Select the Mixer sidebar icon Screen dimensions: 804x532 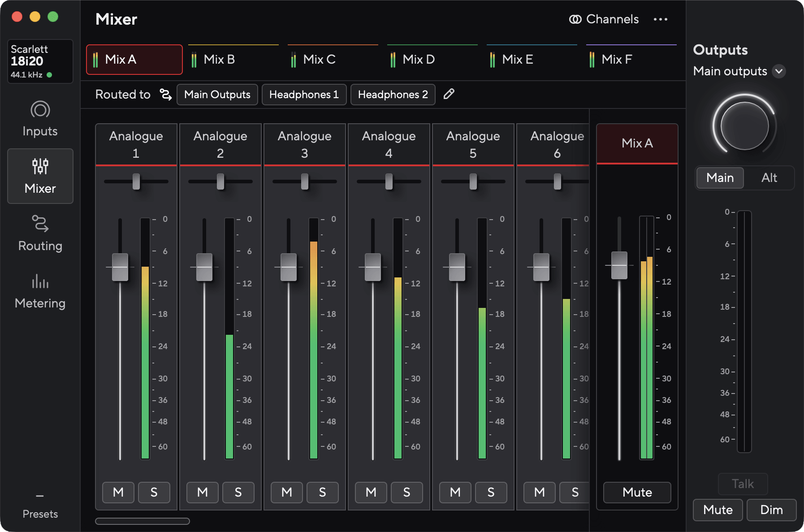[x=40, y=166]
